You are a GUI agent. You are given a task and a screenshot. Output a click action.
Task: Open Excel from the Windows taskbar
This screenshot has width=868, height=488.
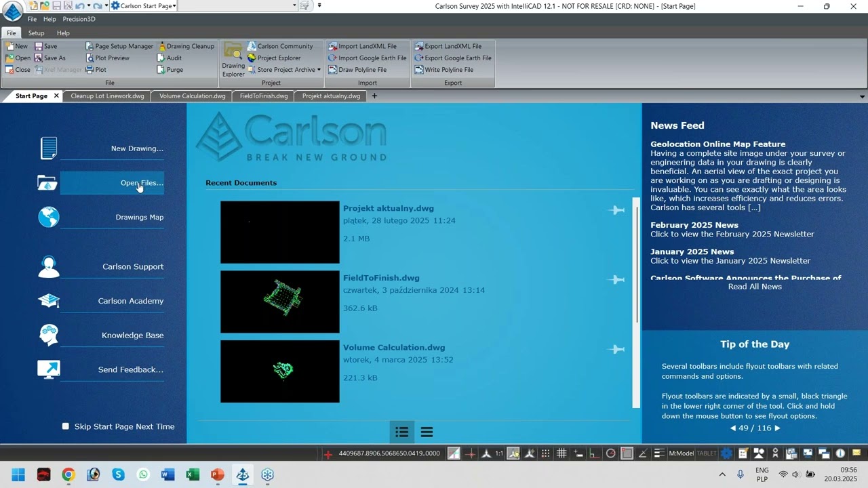pyautogui.click(x=193, y=474)
